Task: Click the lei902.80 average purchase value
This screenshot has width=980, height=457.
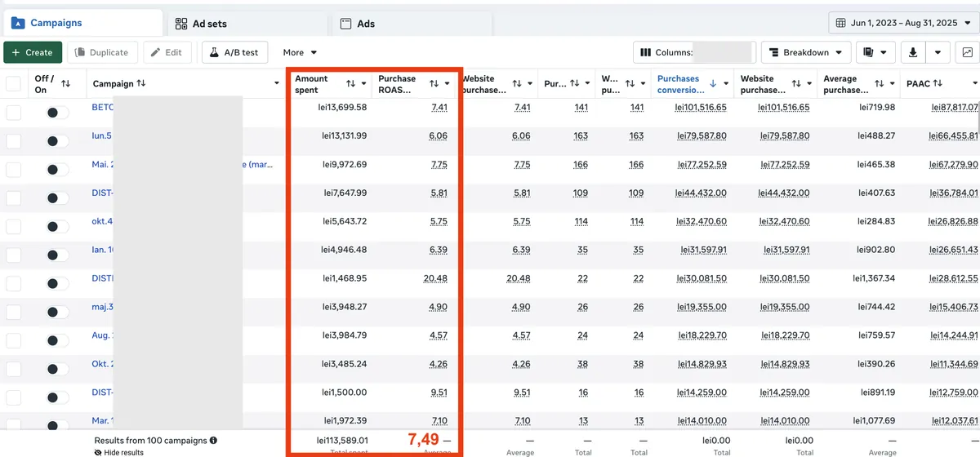Action: [877, 250]
